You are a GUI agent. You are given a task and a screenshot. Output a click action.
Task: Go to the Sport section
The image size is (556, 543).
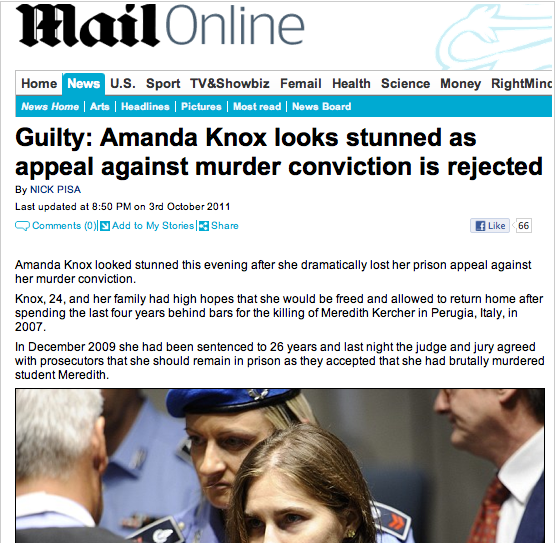pos(163,84)
